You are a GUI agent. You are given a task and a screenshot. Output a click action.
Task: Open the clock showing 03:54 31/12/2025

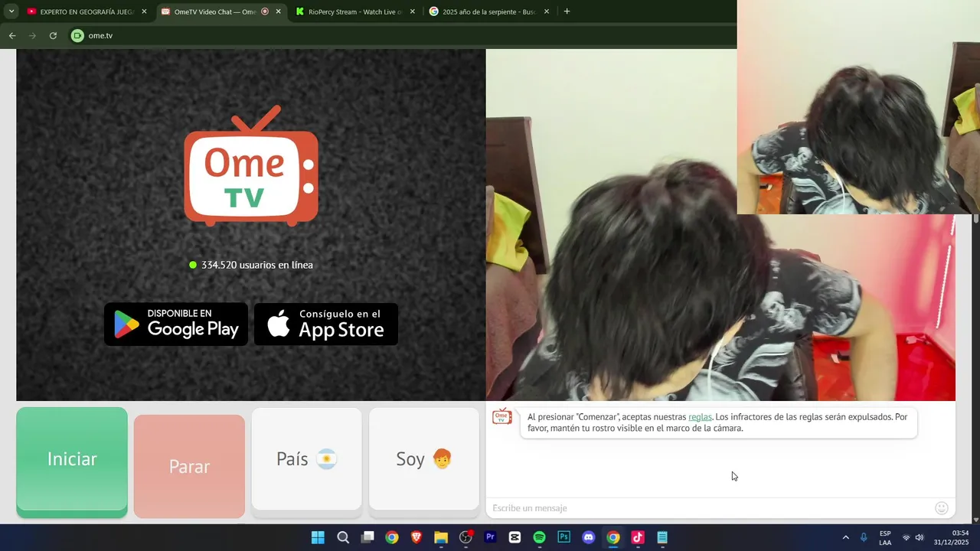click(952, 537)
